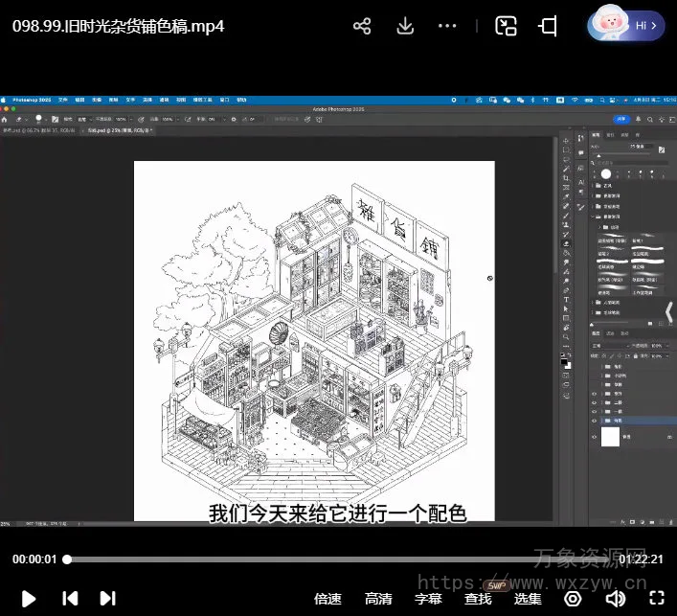Screen dimensions: 677x616
Task: Toggle subtitles via 字幕
Action: point(428,599)
